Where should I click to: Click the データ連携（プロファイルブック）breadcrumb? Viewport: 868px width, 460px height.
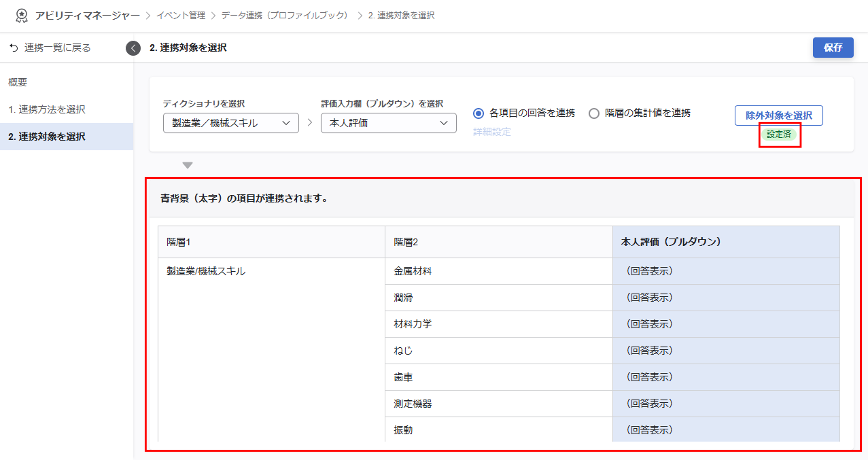[x=284, y=16]
